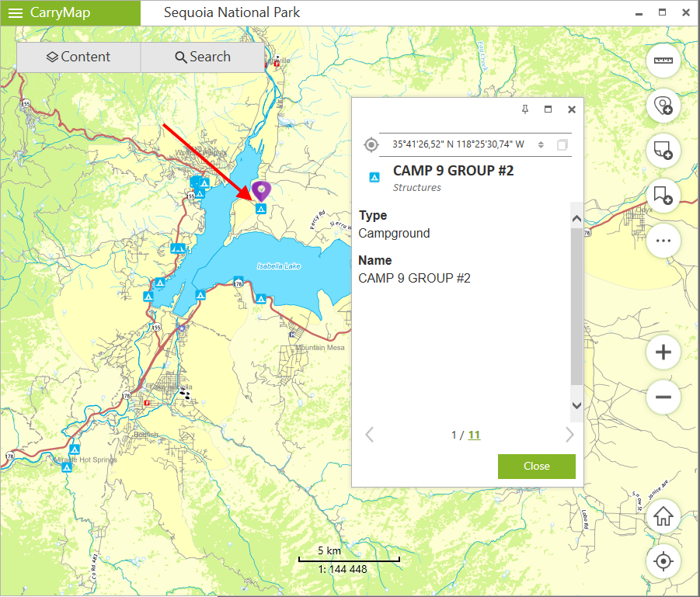The image size is (700, 597).
Task: Go to next identified feature
Action: pos(569,435)
